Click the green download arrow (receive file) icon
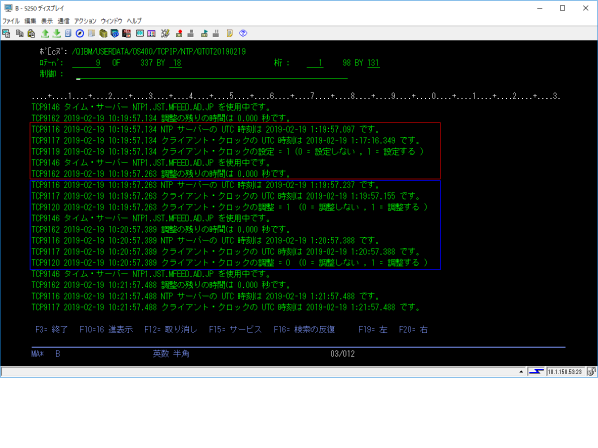Viewport: 598px width, 448px height. click(x=57, y=34)
